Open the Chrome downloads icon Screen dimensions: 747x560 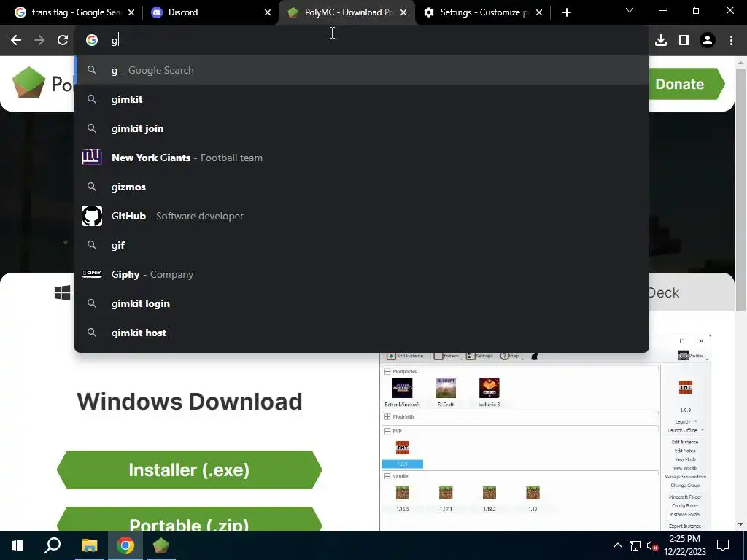point(661,41)
